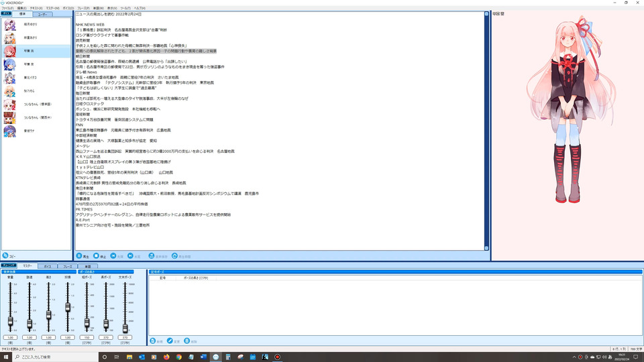Click the ポーズの長さ column header
The width and height of the screenshot is (644, 362).
click(x=195, y=278)
